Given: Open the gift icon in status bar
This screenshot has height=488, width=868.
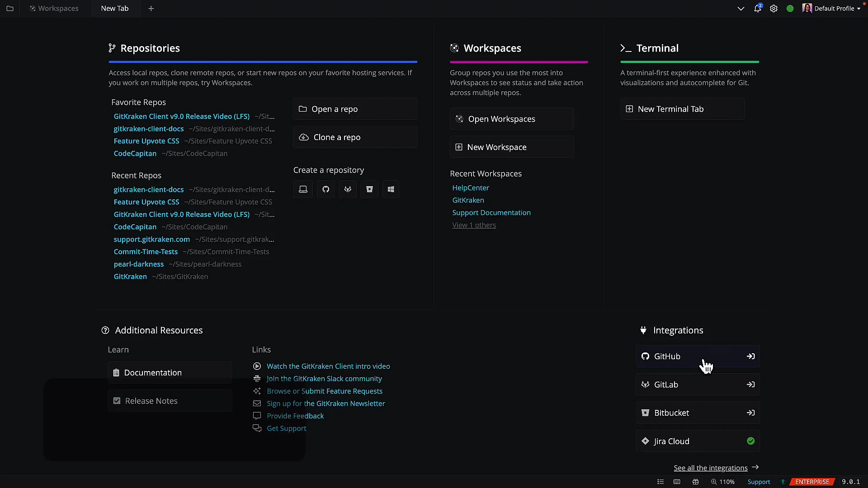Looking at the screenshot, I should click(695, 482).
